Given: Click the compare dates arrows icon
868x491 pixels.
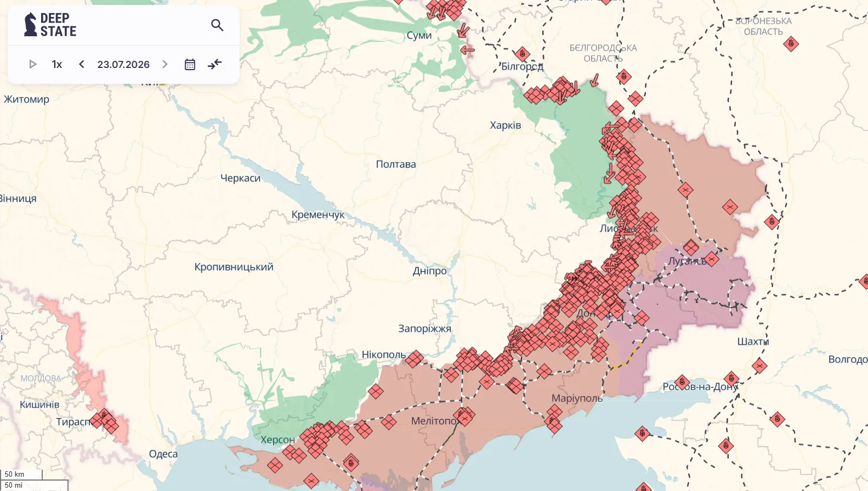Looking at the screenshot, I should point(214,64).
